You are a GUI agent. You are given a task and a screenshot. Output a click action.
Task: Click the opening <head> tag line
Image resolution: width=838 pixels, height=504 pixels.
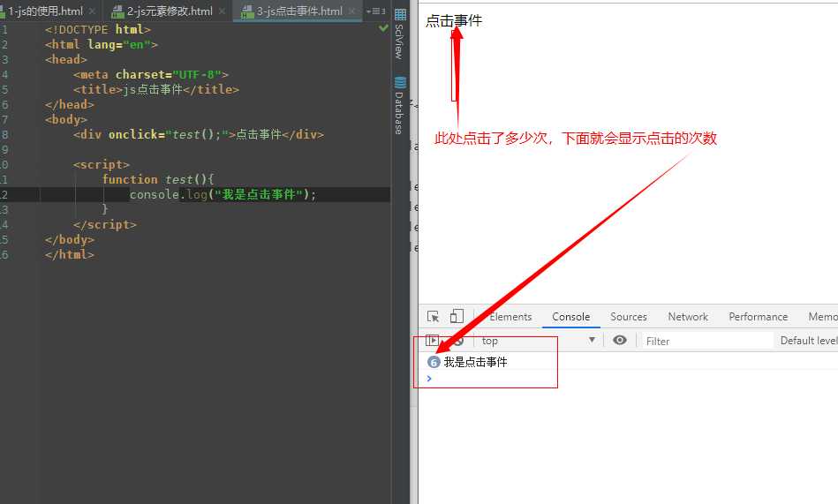(65, 60)
